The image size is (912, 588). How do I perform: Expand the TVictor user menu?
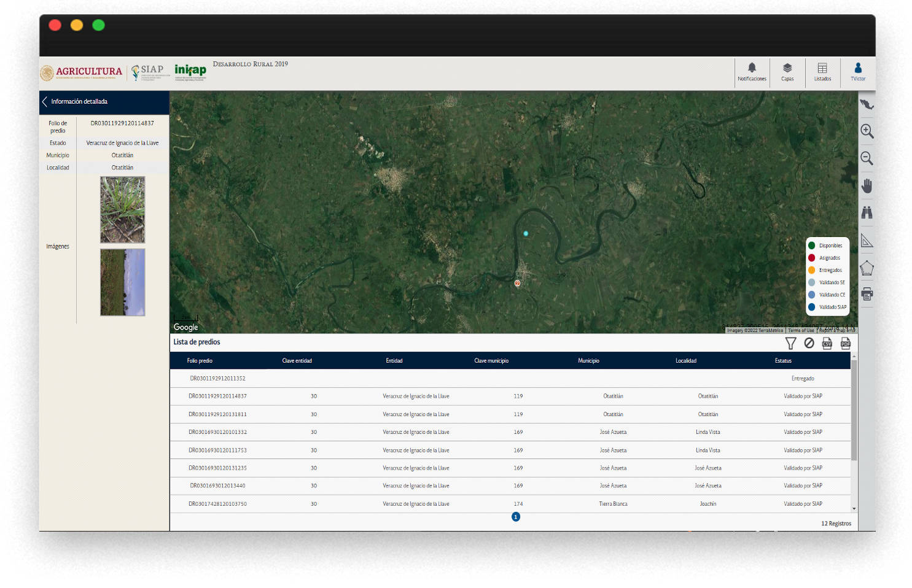pos(858,72)
